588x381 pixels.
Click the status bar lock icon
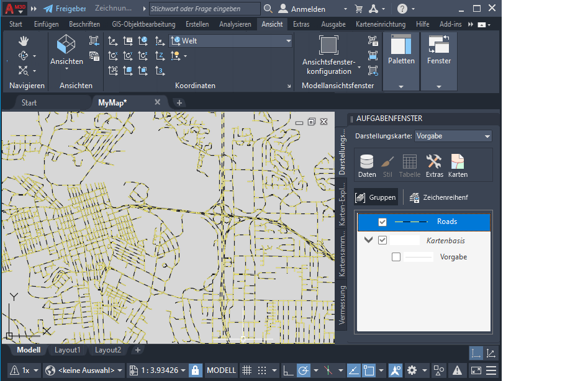click(x=196, y=370)
